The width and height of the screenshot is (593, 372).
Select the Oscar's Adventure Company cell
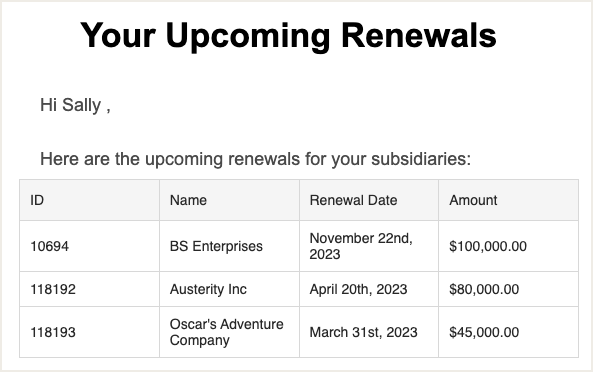tap(229, 332)
